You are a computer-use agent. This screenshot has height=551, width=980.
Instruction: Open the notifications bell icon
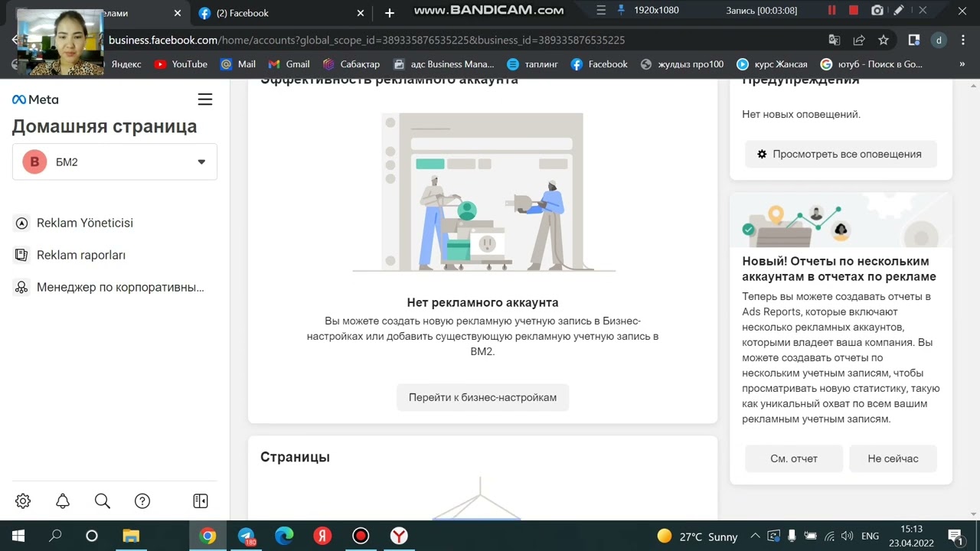(x=63, y=501)
